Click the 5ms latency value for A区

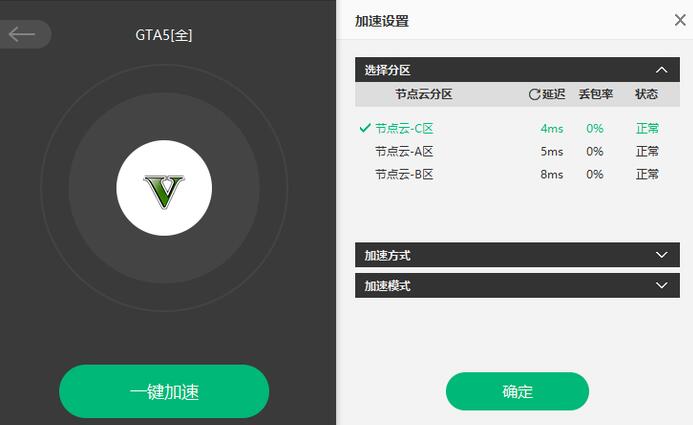click(552, 152)
